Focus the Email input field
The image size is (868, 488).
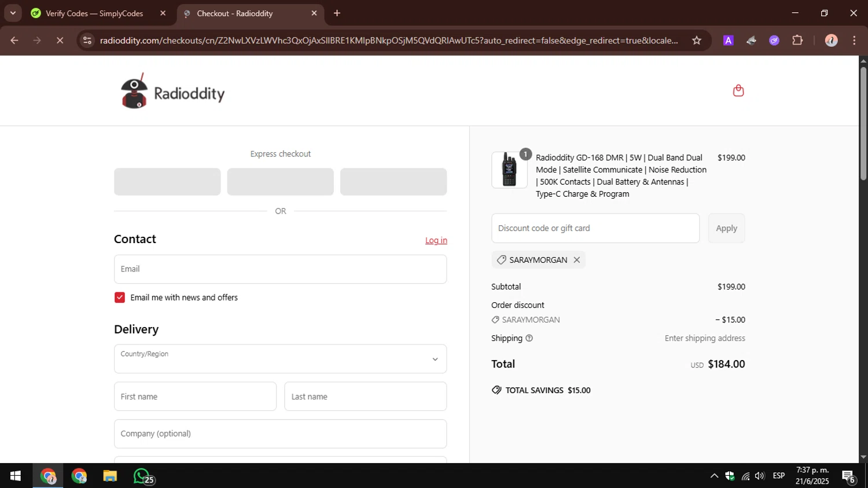point(280,269)
